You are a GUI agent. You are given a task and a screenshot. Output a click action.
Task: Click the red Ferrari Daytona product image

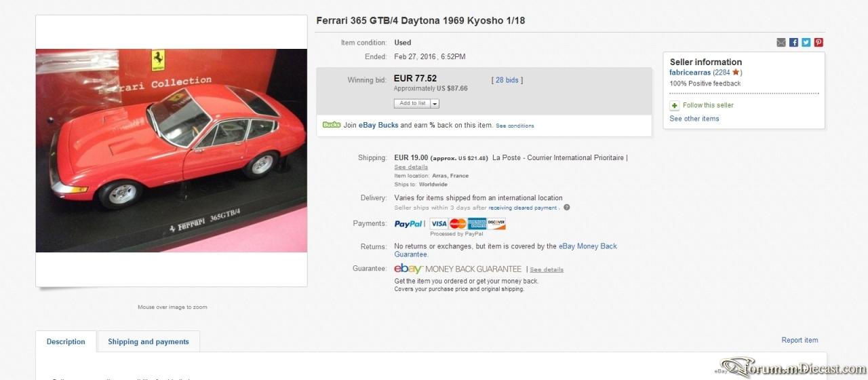(171, 151)
